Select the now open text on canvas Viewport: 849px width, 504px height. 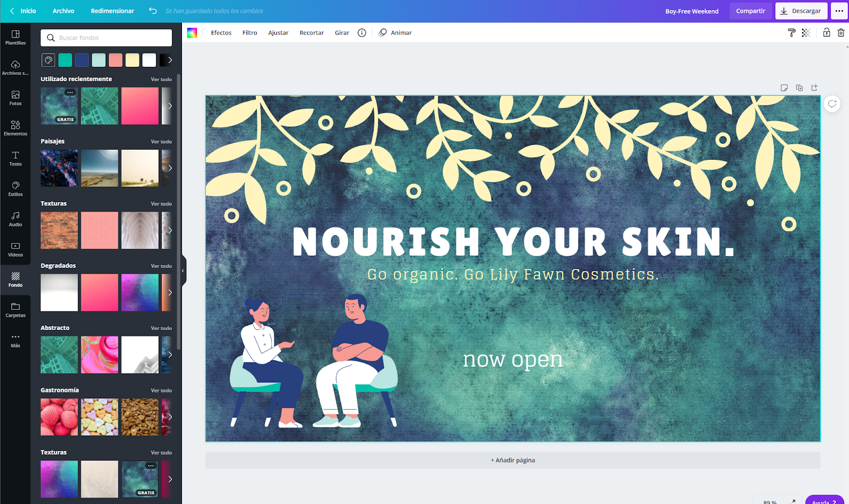tap(513, 360)
